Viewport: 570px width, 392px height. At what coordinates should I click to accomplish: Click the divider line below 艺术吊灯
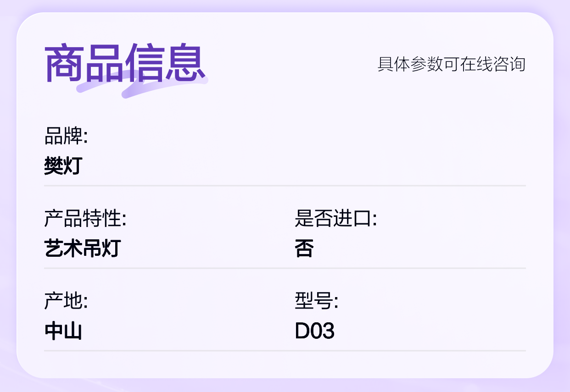285,268
